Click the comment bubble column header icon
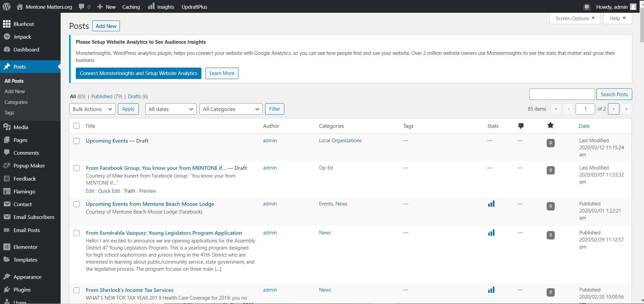The image size is (644, 304). point(521,126)
